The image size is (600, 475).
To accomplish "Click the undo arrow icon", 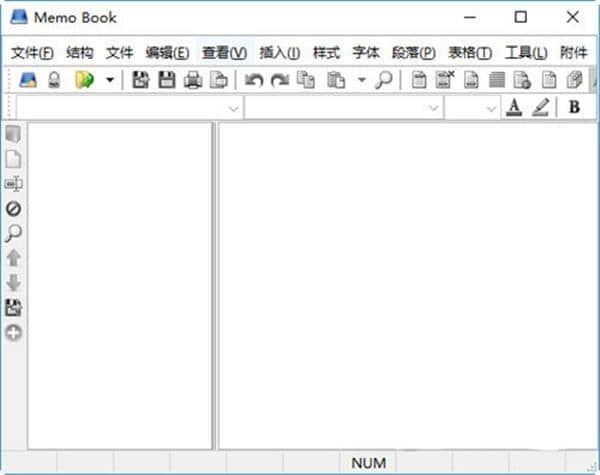I will point(254,80).
